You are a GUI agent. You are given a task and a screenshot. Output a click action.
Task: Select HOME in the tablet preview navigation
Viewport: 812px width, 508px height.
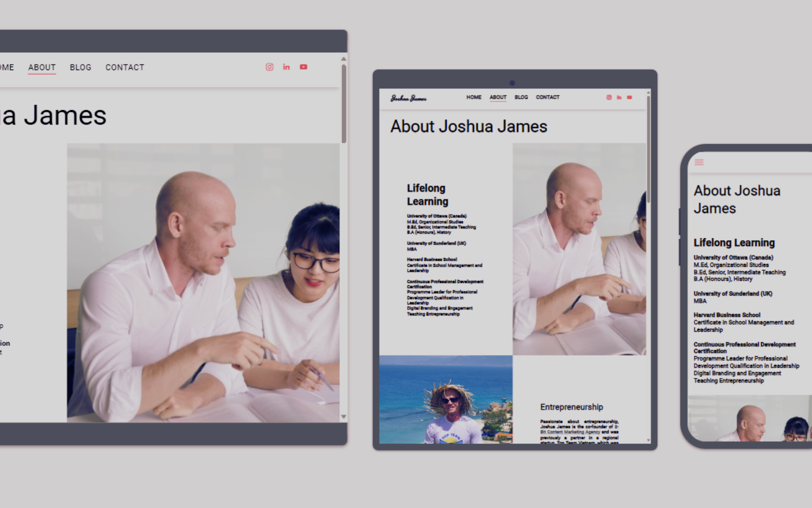coord(473,97)
